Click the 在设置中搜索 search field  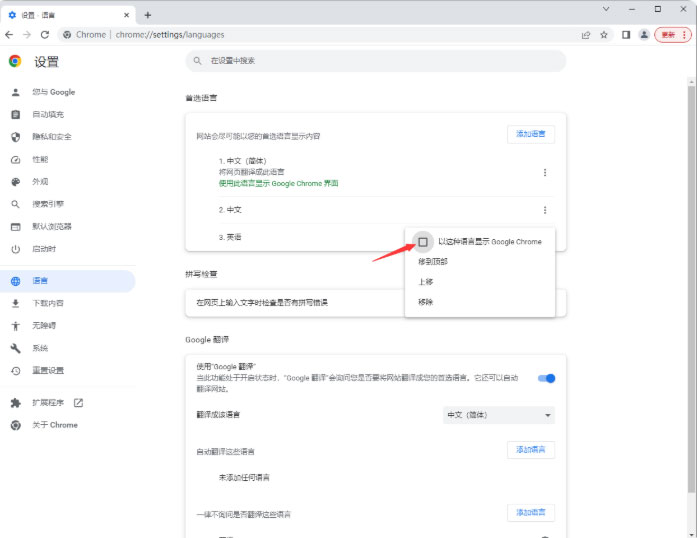point(376,61)
